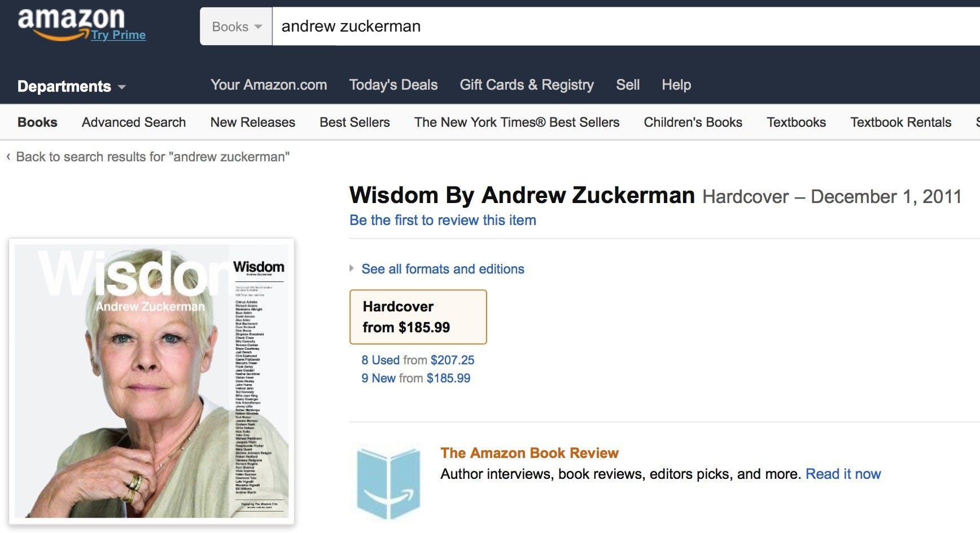
Task: Select the Hardcover format option
Action: click(x=418, y=317)
